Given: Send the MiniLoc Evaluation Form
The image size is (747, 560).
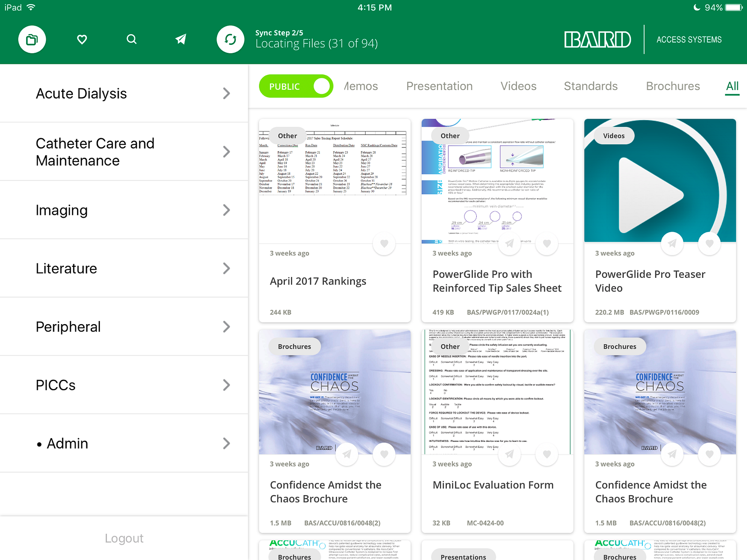Looking at the screenshot, I should click(510, 454).
